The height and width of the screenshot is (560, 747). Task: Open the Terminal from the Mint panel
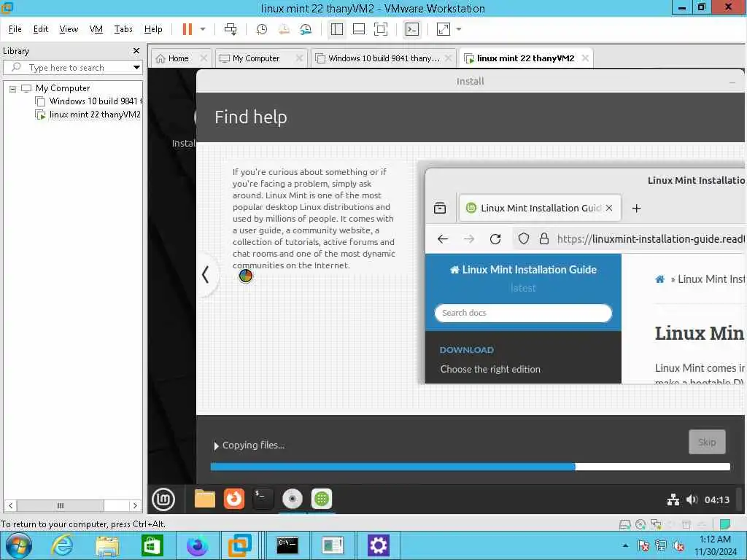(263, 499)
